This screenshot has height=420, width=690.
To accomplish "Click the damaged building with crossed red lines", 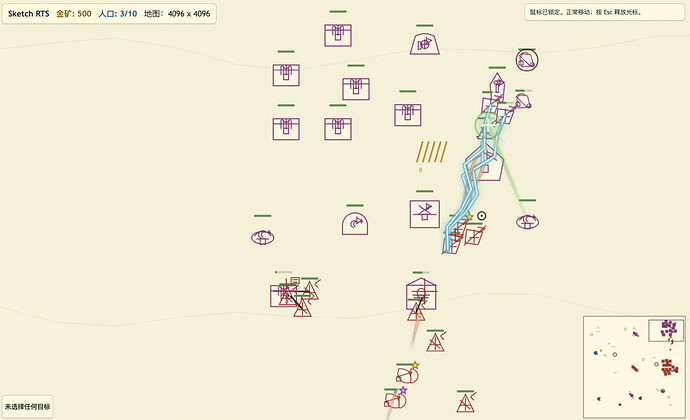I will pyautogui.click(x=284, y=295).
